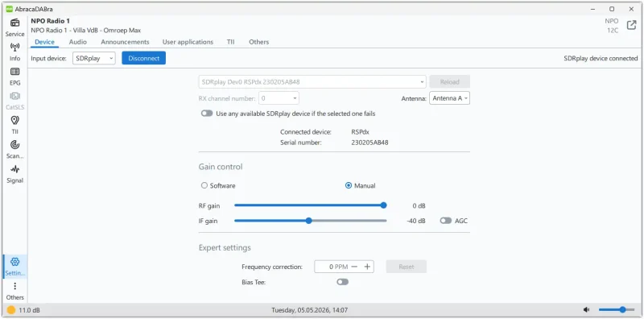Switch on the Bias Tee toggle
This screenshot has width=644, height=319.
tap(343, 282)
